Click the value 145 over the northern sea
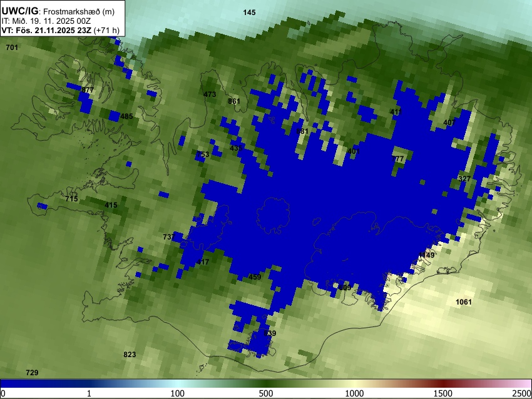The image size is (532, 399). point(249,13)
